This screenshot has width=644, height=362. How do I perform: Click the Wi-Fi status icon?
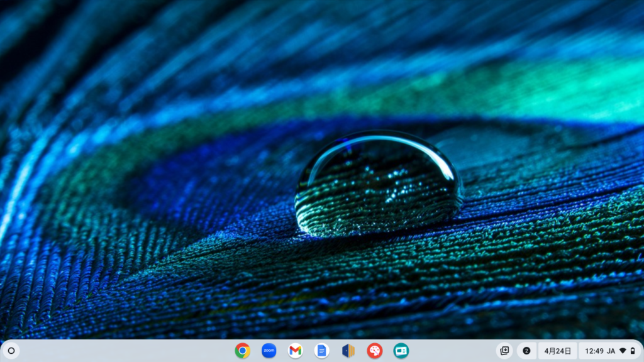[x=623, y=351]
